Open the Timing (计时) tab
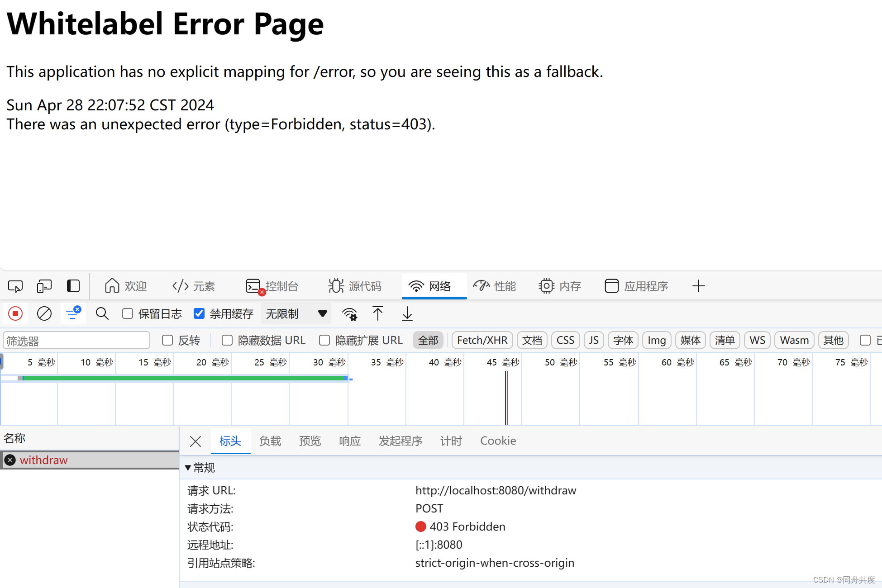This screenshot has height=588, width=882. (451, 441)
